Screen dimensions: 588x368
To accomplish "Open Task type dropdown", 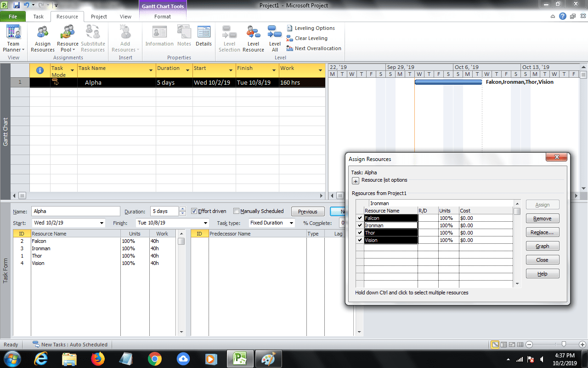I will [x=291, y=223].
